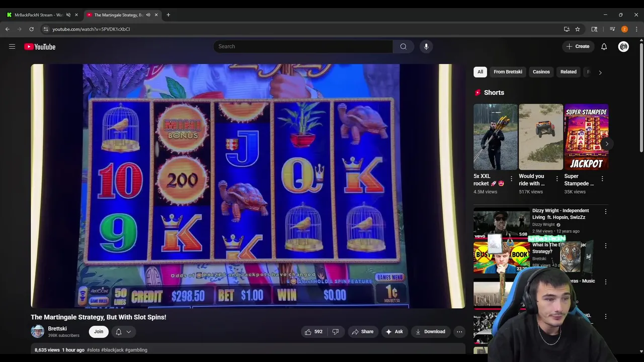Screen dimensions: 644x362
Task: Open the YouTube account avatar menu
Action: click(x=623, y=46)
